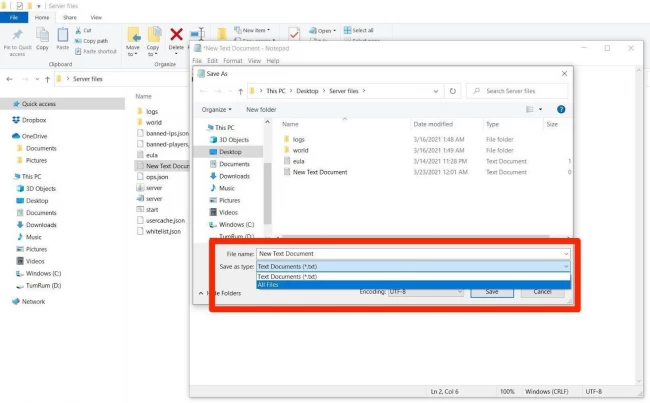Open File tab in File Explorer ribbon
Viewport: 650px width, 403px height.
[14, 17]
